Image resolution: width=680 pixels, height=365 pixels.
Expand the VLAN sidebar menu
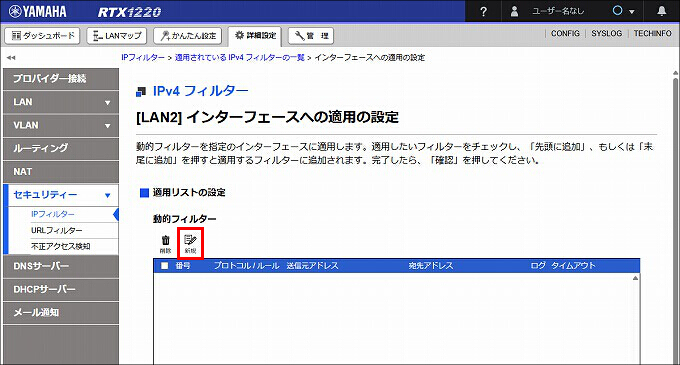(x=61, y=125)
